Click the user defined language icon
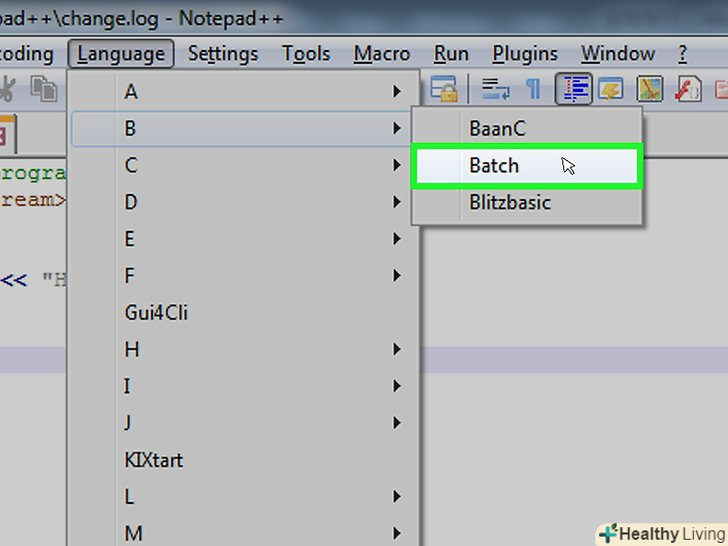Image resolution: width=728 pixels, height=546 pixels. tap(611, 88)
